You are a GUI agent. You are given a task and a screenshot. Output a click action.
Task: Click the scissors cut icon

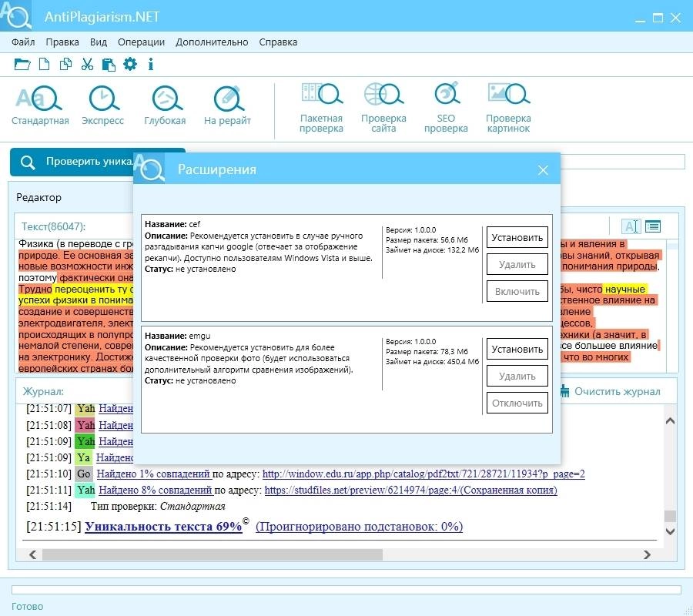(x=87, y=65)
